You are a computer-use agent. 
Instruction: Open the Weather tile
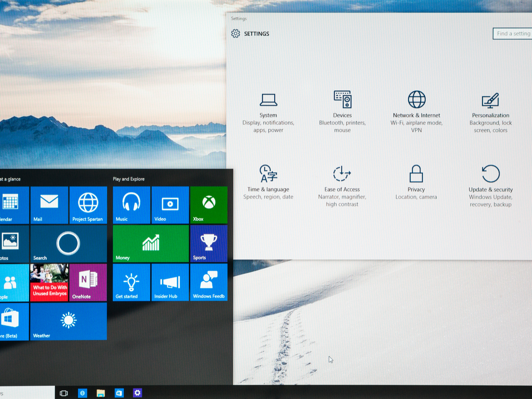[68, 321]
